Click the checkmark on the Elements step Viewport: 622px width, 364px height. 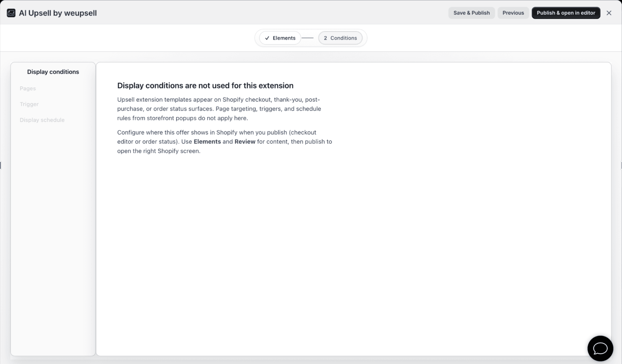tap(267, 38)
